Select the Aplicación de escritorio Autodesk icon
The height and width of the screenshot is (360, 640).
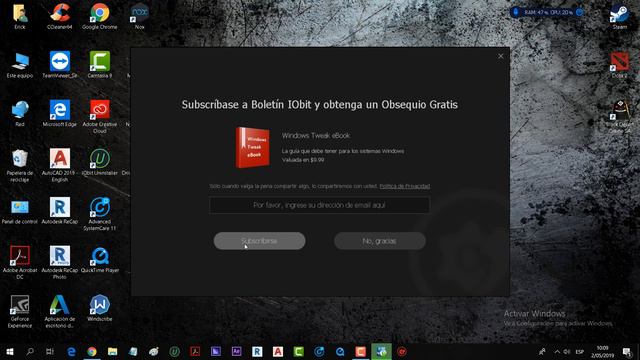point(60,311)
